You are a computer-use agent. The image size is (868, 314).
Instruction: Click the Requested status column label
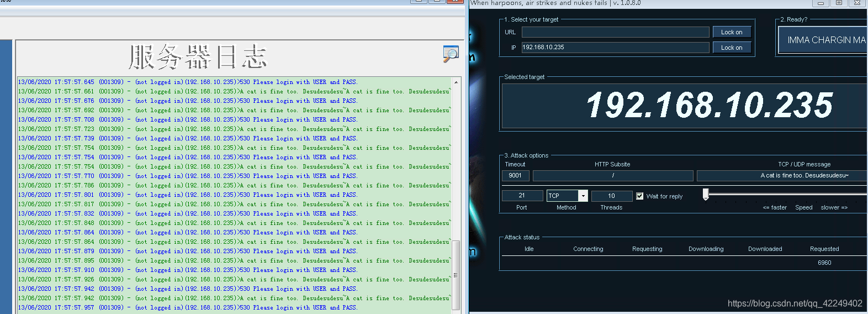click(824, 249)
